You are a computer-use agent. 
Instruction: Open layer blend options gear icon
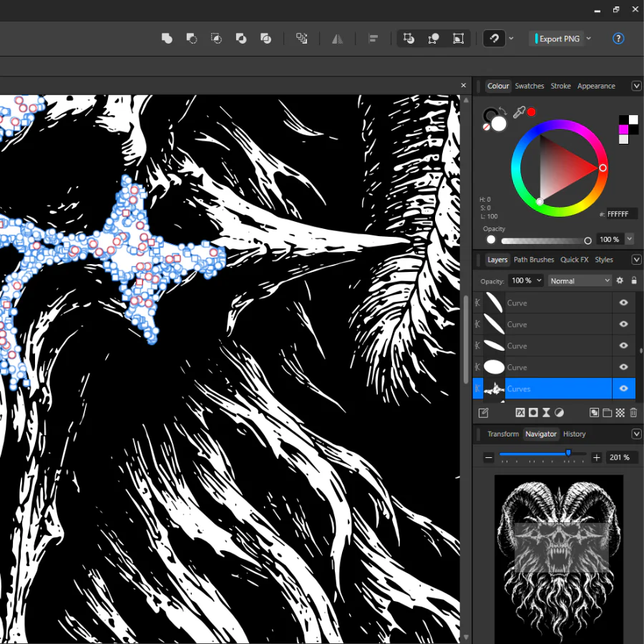620,280
